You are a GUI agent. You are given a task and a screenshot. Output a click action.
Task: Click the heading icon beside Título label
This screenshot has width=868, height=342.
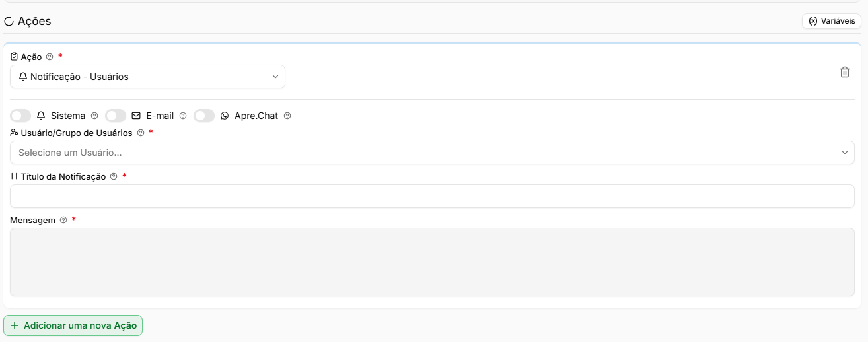coord(14,176)
